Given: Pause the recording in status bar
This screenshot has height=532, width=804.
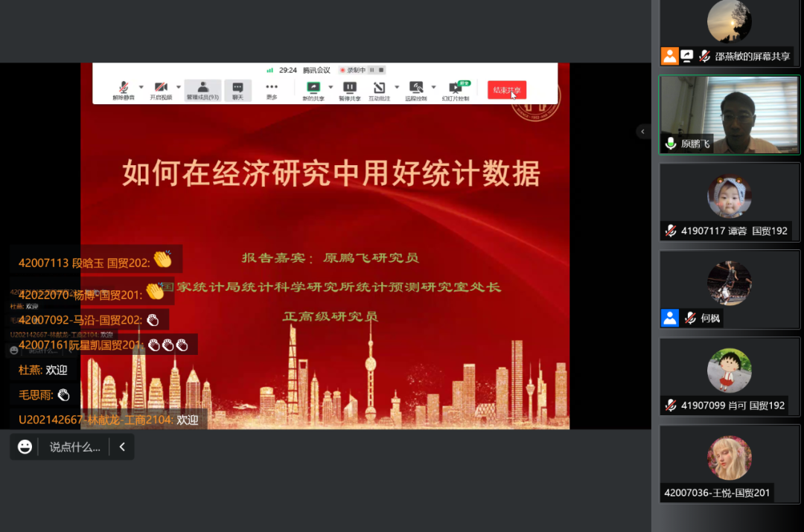Looking at the screenshot, I should 371,70.
